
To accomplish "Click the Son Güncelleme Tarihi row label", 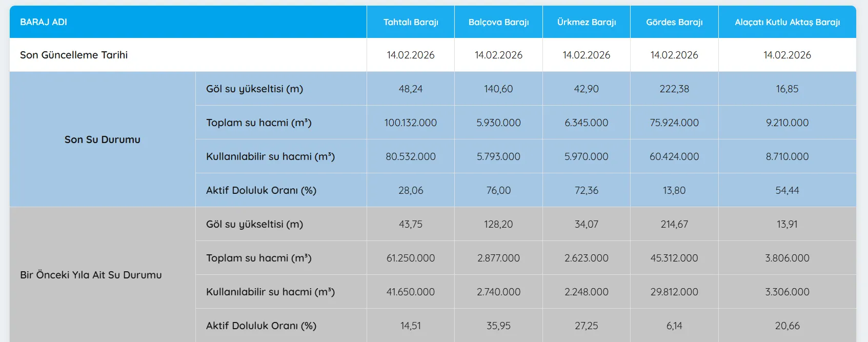I will click(74, 55).
